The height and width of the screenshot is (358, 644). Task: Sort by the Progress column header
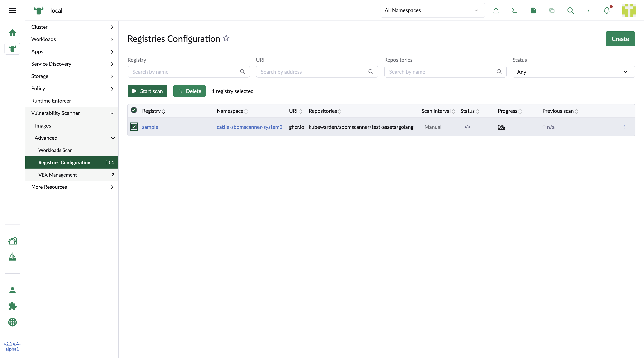point(509,111)
